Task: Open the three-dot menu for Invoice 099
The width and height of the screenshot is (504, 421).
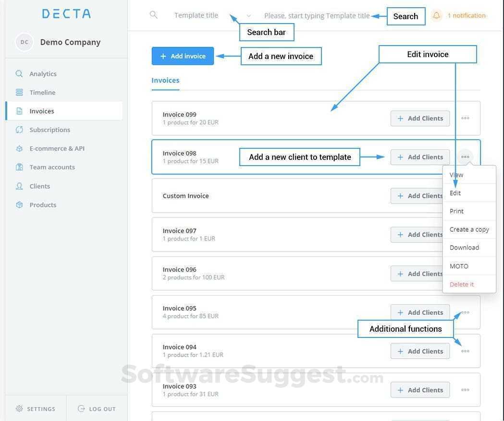Action: coord(465,118)
